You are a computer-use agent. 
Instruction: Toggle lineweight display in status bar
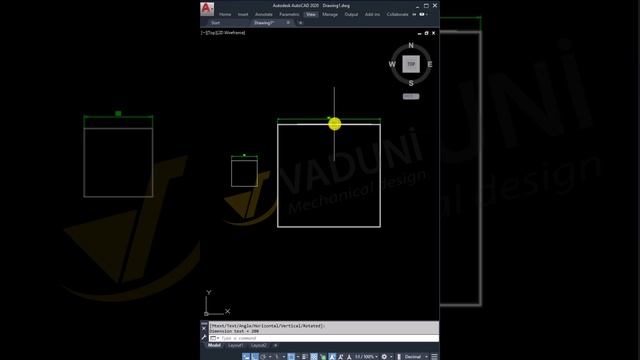[x=305, y=357]
